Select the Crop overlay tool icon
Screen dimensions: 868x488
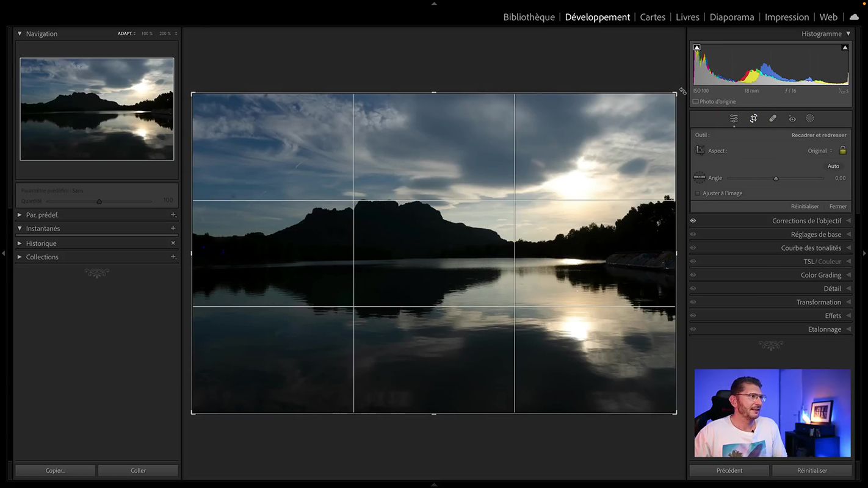pos(753,118)
